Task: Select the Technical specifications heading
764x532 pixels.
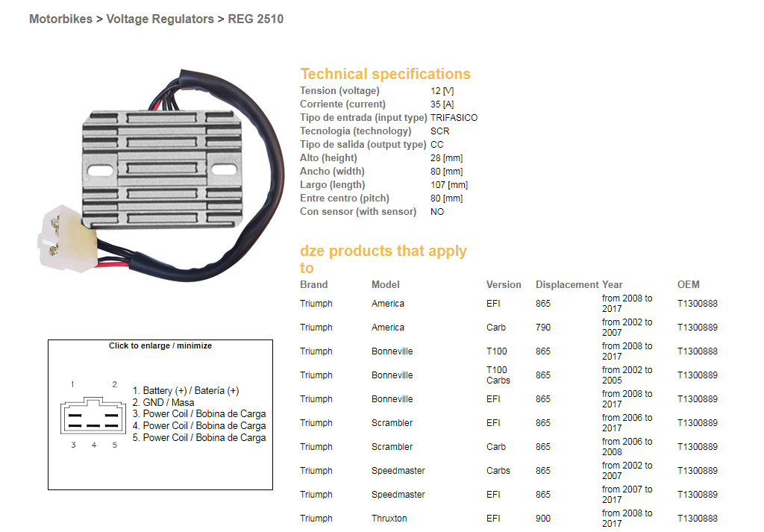Action: tap(385, 74)
